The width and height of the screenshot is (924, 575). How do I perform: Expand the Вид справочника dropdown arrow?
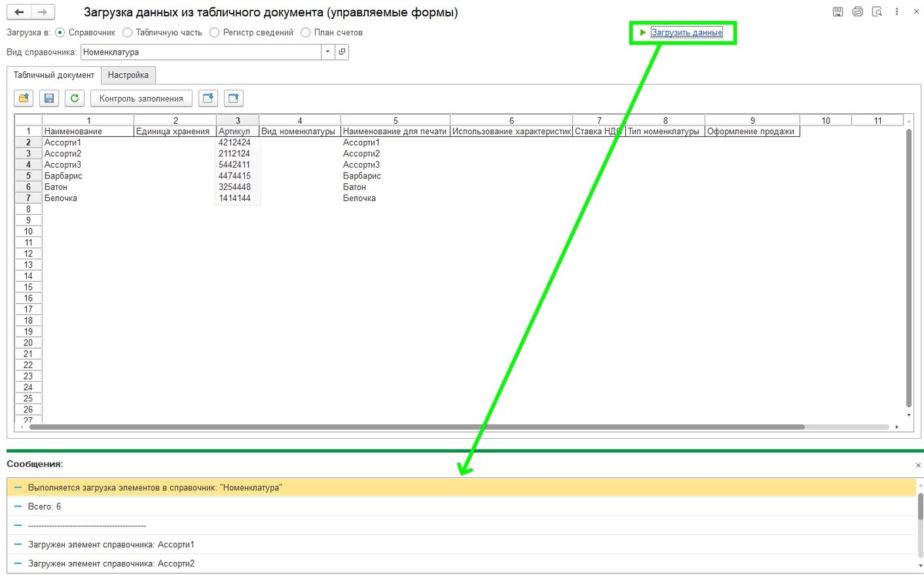point(328,52)
